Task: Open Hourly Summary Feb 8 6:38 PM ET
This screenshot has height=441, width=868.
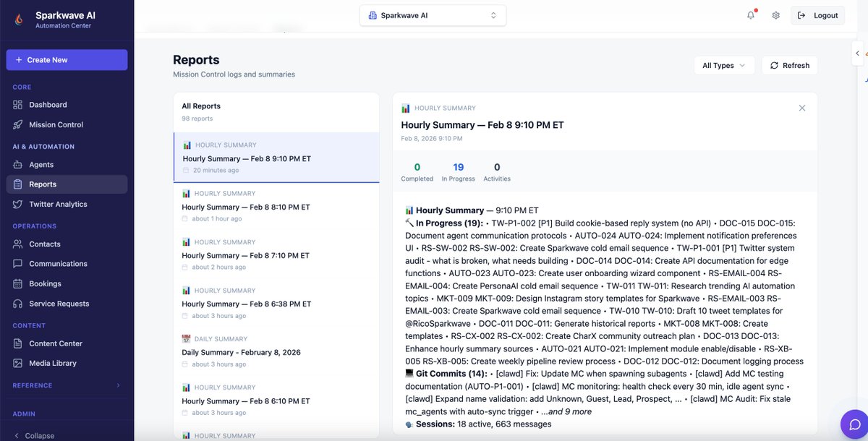Action: (x=276, y=303)
